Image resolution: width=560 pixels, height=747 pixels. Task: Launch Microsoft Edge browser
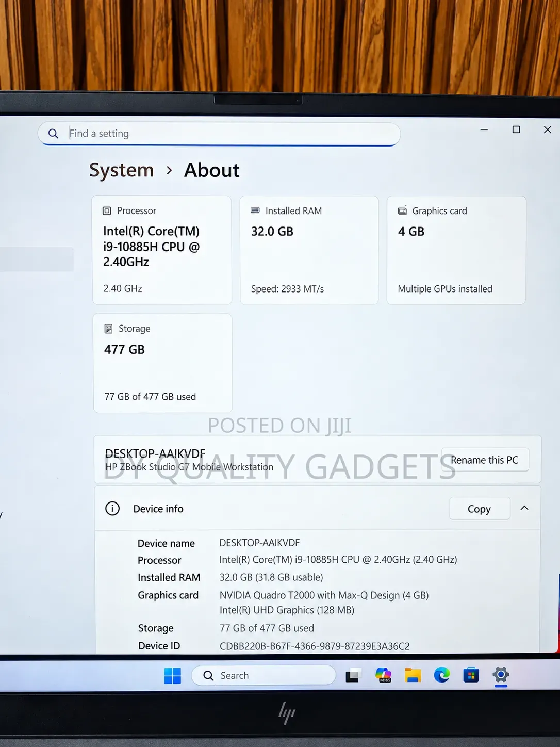tap(442, 675)
